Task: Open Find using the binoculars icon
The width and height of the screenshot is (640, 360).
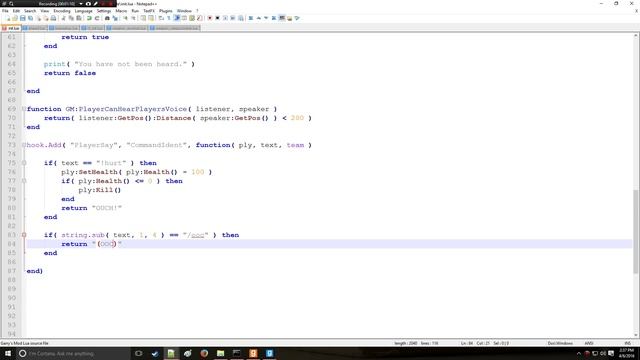Action: pos(107,18)
